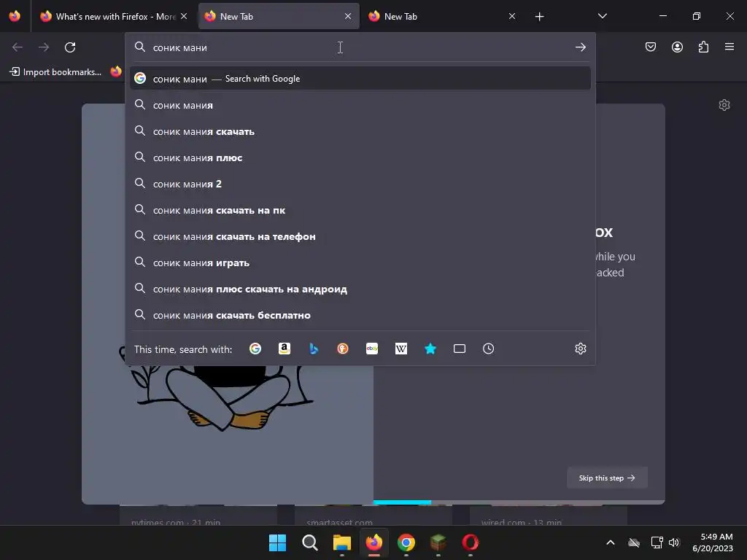Select Search with Google suggestion row
The image size is (747, 560).
(x=360, y=79)
